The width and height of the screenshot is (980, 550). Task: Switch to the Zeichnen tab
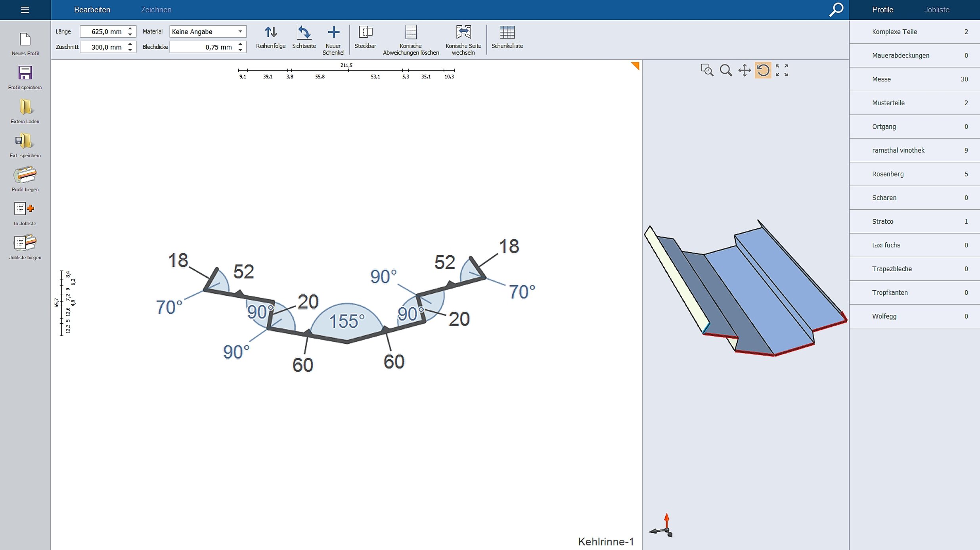pos(156,10)
